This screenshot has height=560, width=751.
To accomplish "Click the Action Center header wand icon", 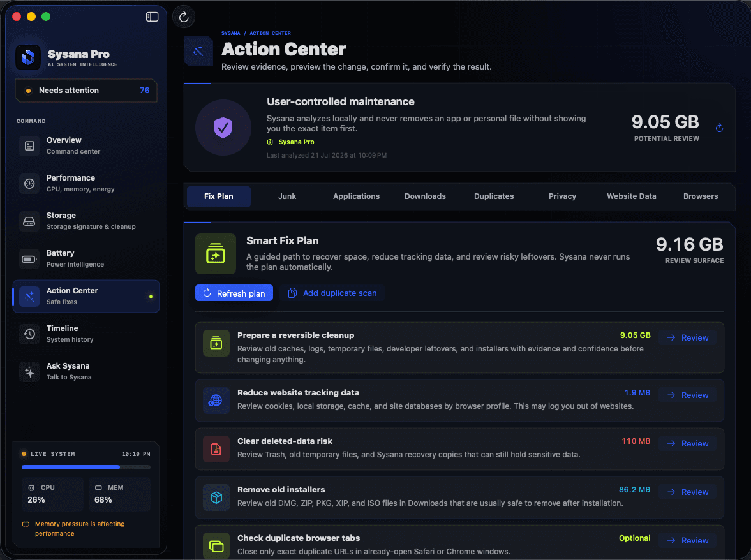I will (198, 51).
